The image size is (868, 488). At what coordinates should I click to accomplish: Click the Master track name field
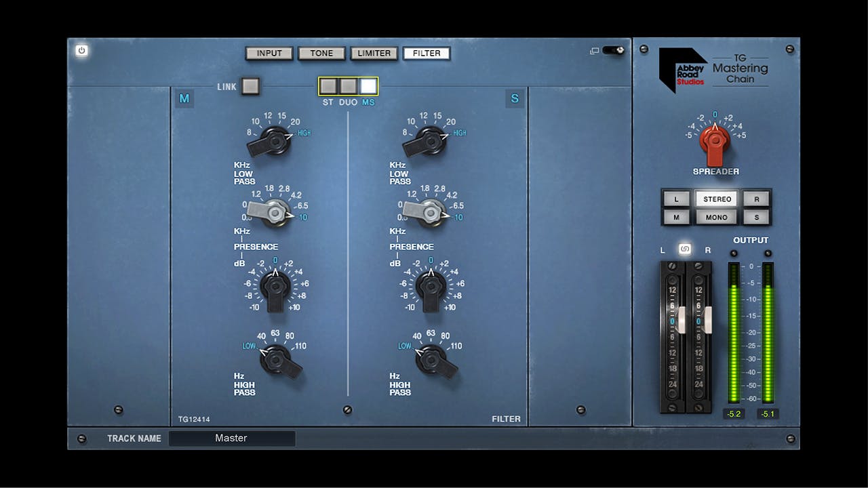[233, 439]
